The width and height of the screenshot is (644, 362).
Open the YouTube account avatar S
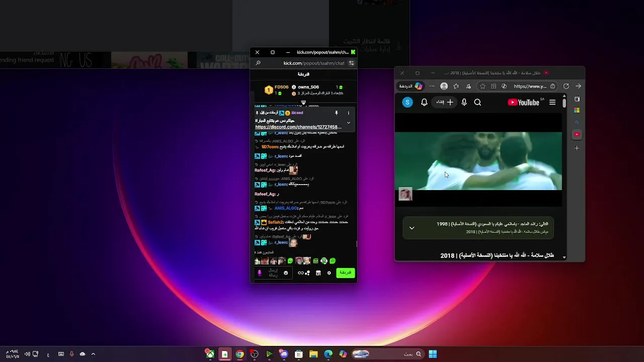coord(408,103)
